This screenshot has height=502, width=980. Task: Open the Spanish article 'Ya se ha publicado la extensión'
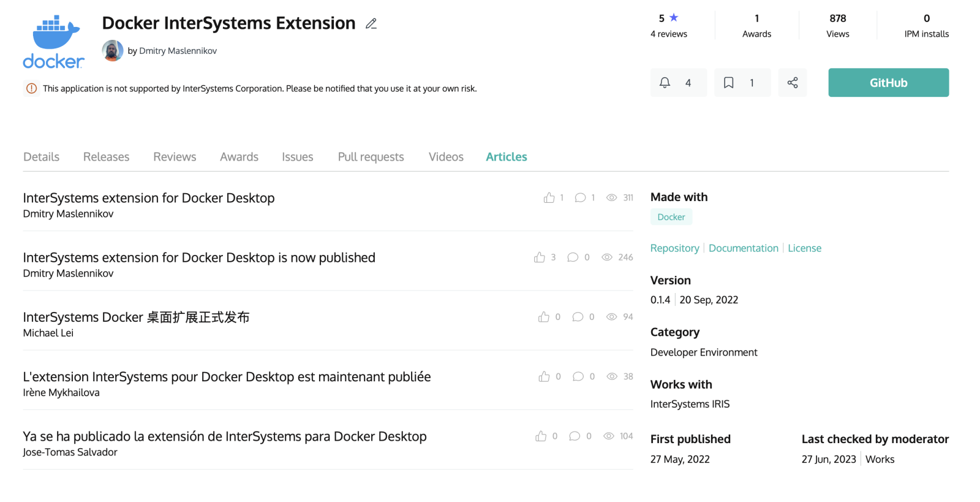[x=225, y=436]
